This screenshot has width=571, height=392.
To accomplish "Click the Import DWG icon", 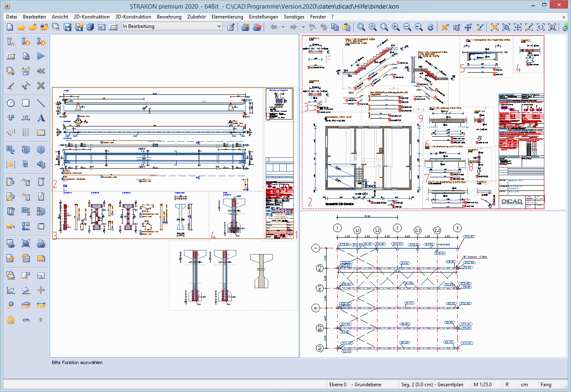I will pos(26,258).
